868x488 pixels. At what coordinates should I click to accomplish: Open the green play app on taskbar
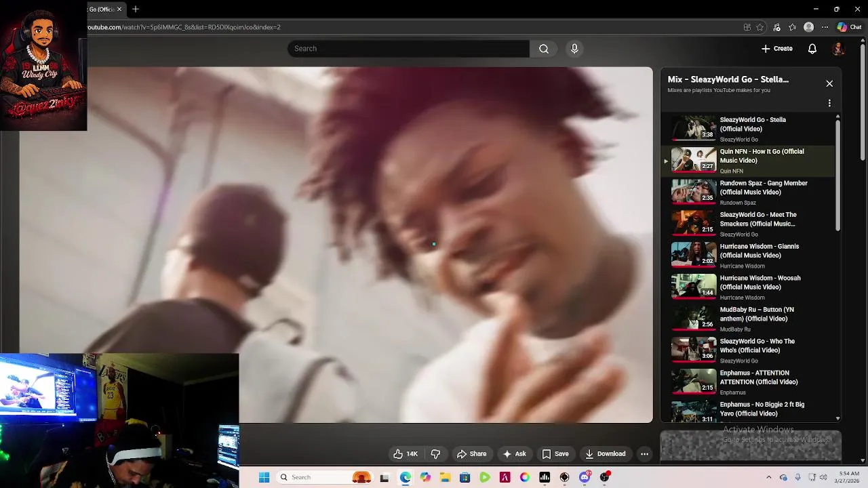485,478
